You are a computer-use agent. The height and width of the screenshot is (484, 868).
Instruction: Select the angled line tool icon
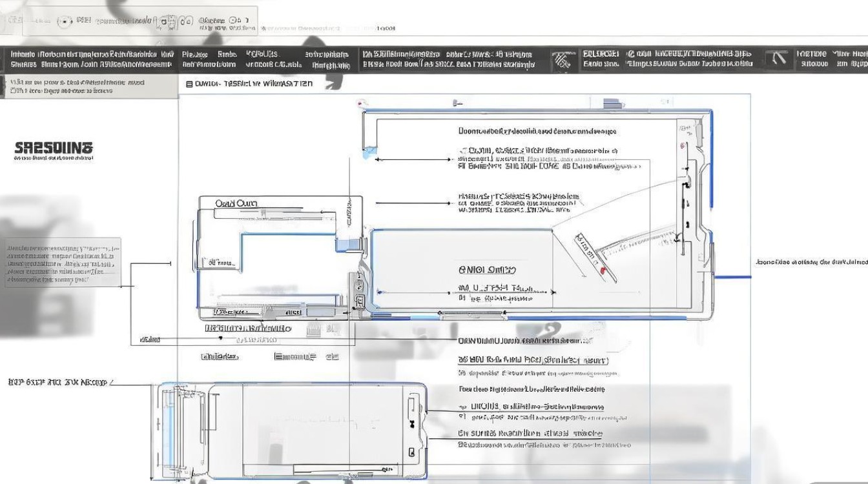click(x=779, y=60)
